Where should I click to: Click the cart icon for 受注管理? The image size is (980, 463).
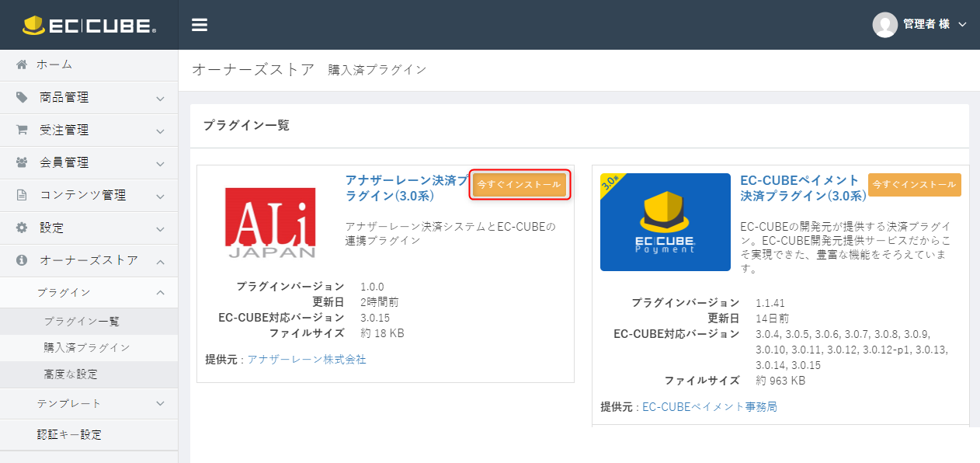[22, 130]
